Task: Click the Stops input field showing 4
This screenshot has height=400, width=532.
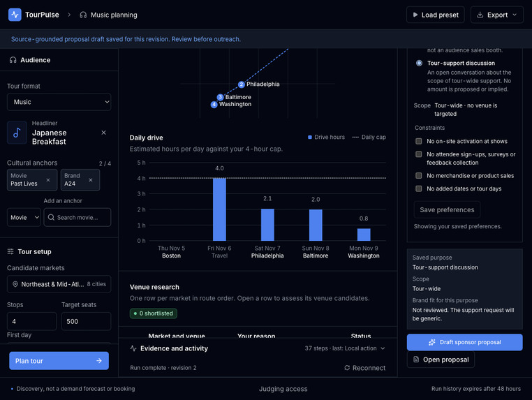Action: tap(32, 321)
